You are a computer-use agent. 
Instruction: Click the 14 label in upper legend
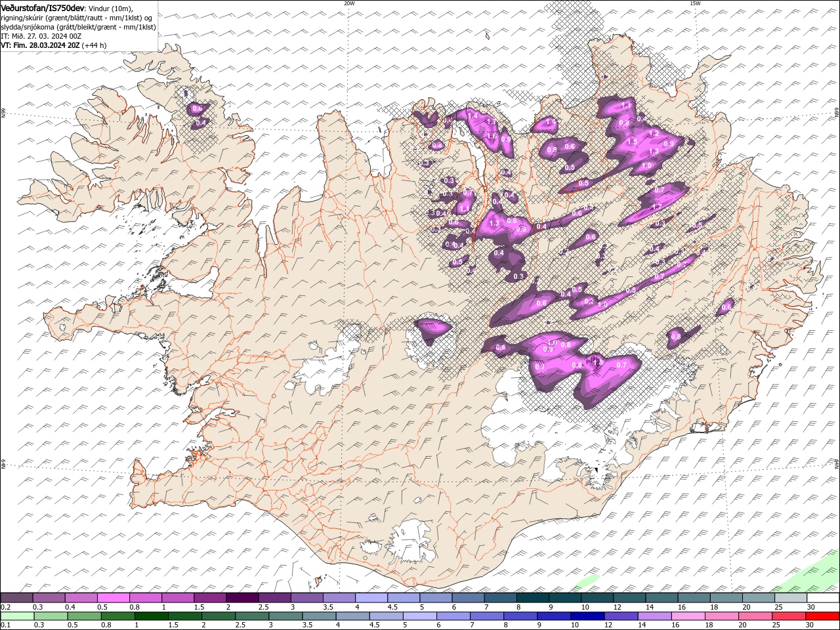click(649, 607)
